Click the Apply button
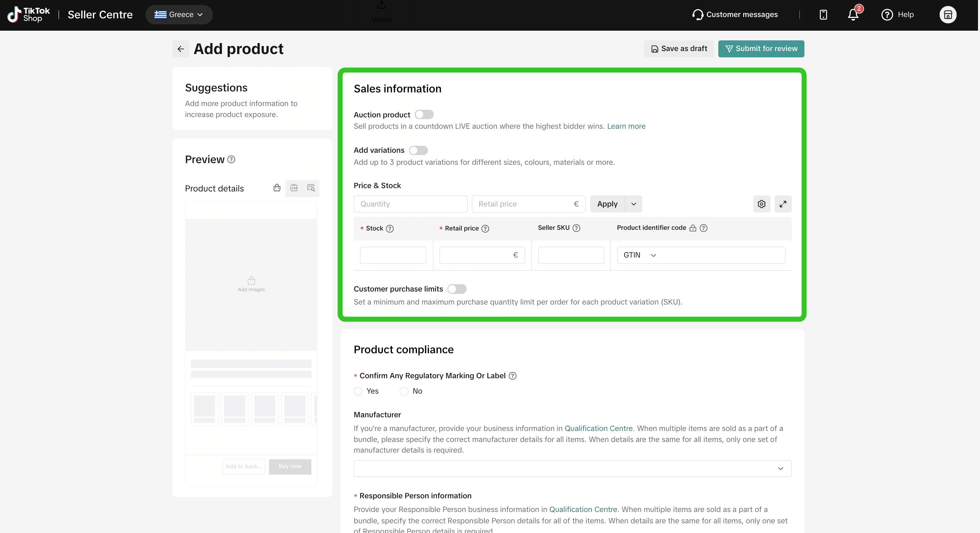980x533 pixels. click(x=607, y=204)
